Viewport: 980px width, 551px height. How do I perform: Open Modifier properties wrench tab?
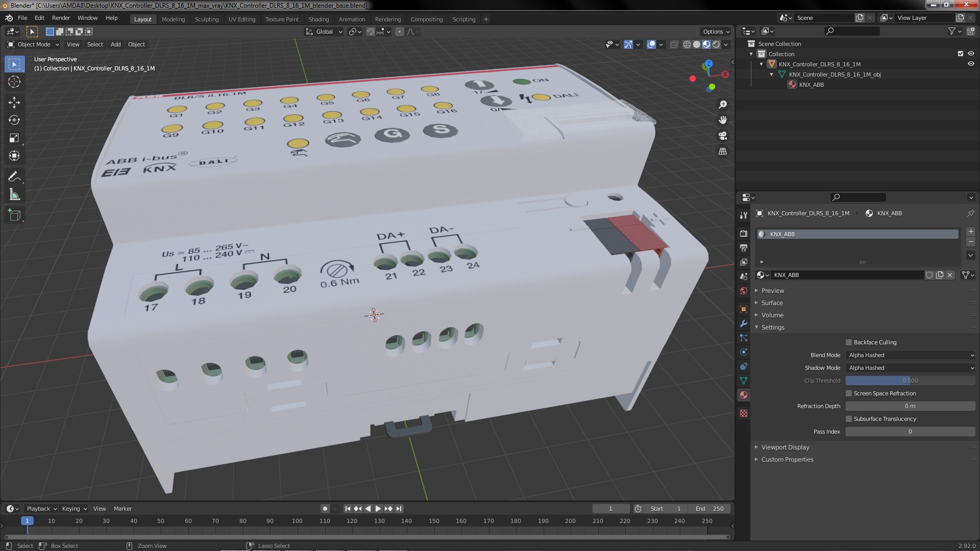click(744, 323)
